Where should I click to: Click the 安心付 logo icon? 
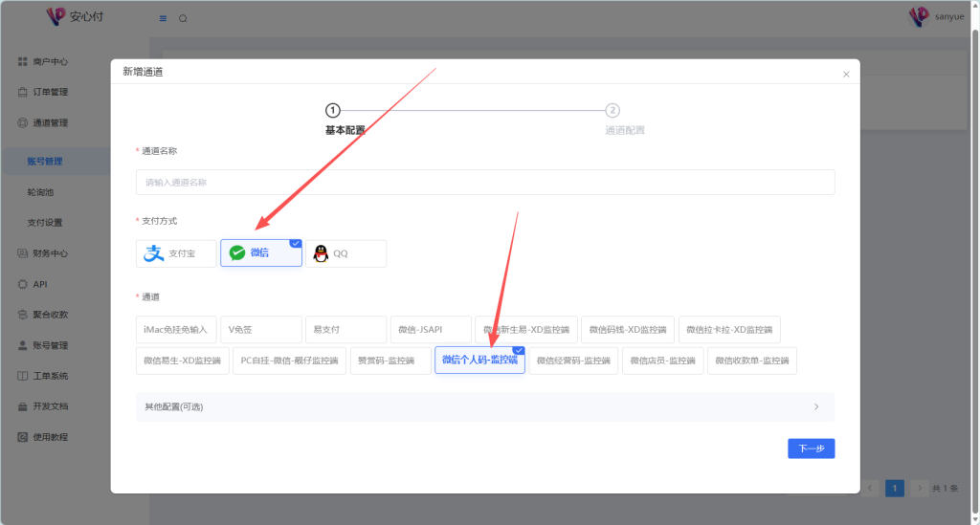56,16
